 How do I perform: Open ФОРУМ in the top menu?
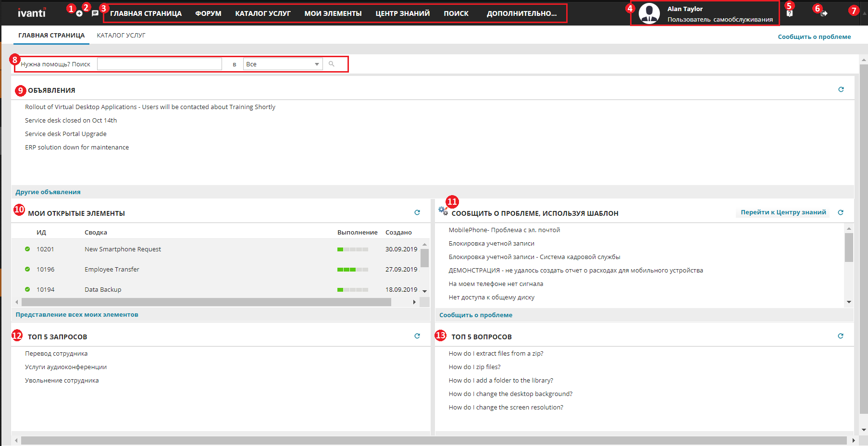click(208, 13)
